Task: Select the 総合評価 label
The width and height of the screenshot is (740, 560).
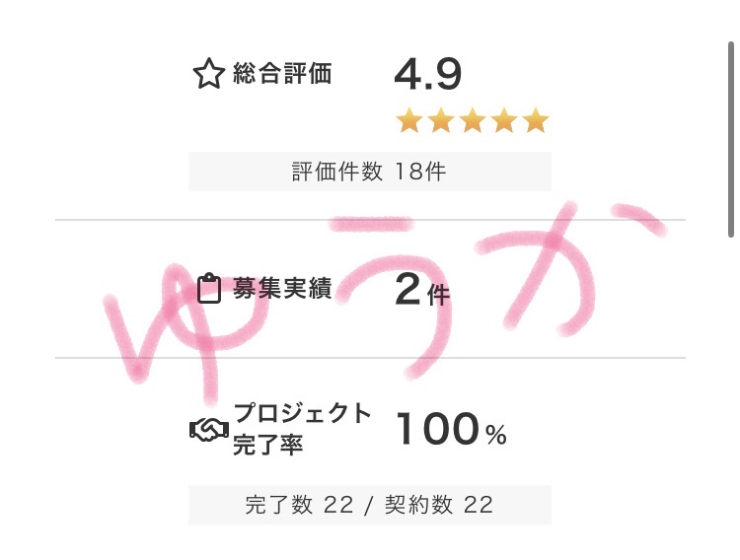Action: pos(282,74)
